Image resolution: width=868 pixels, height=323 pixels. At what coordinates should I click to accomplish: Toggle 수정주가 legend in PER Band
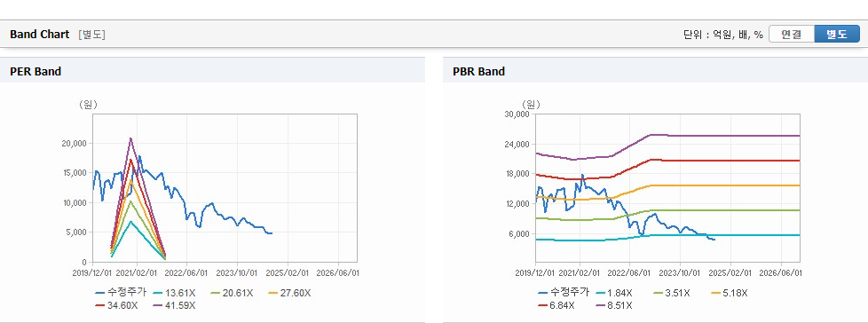tap(120, 293)
